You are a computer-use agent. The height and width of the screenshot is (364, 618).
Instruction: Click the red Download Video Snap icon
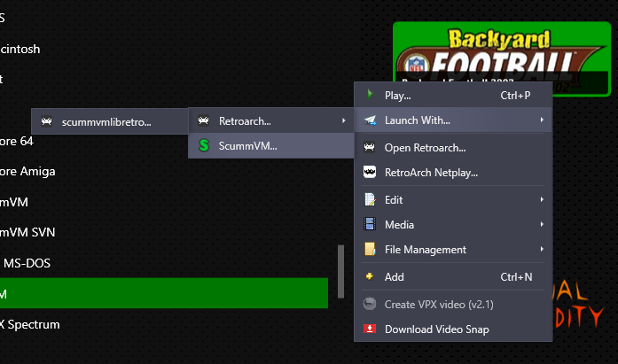pyautogui.click(x=370, y=329)
